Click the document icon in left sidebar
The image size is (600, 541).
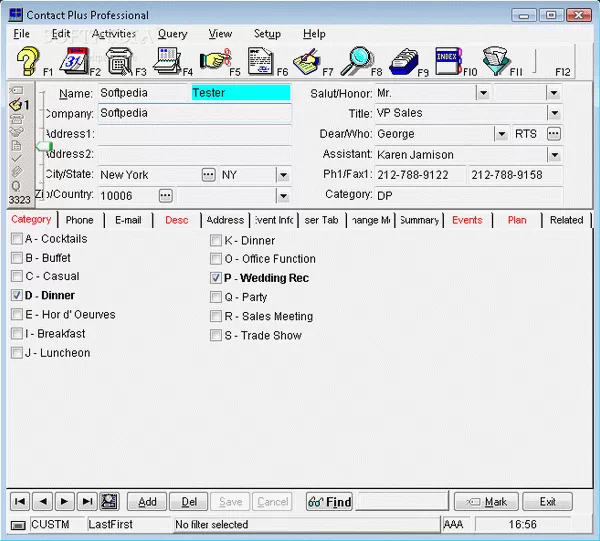pos(16,146)
